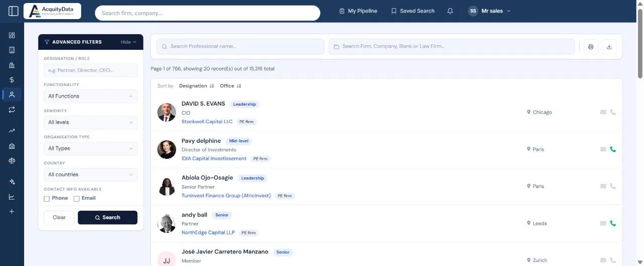Click the name DAVID S. EVANS
The height and width of the screenshot is (266, 644).
(x=203, y=104)
